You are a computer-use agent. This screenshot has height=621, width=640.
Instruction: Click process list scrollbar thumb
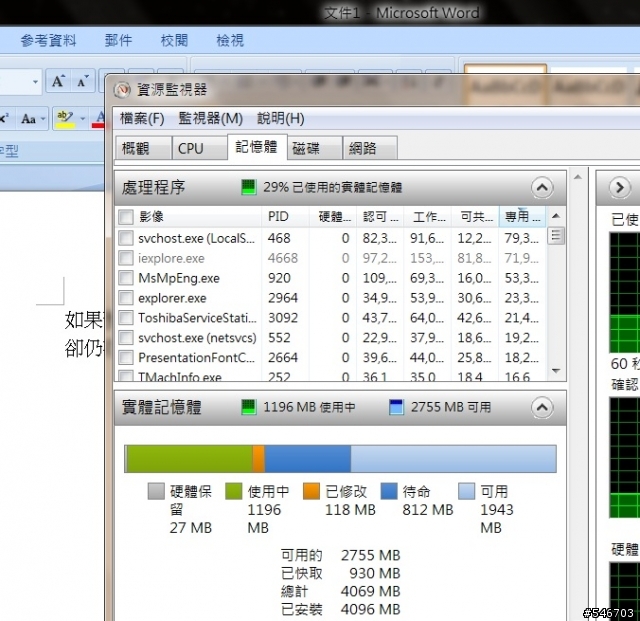(556, 236)
